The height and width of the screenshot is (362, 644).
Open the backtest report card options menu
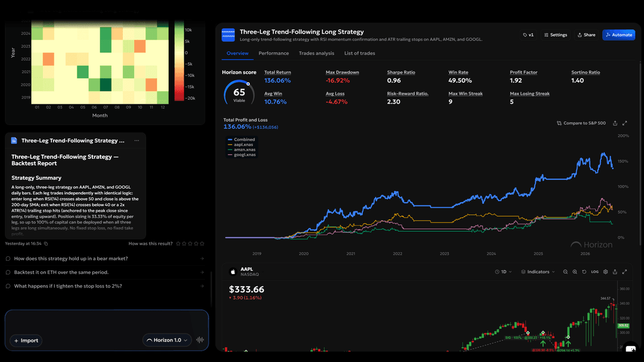click(x=137, y=141)
